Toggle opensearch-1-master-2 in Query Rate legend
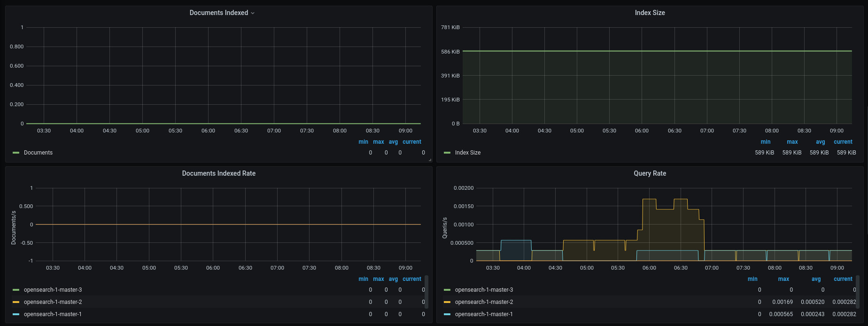Image resolution: width=868 pixels, height=326 pixels. [484, 302]
